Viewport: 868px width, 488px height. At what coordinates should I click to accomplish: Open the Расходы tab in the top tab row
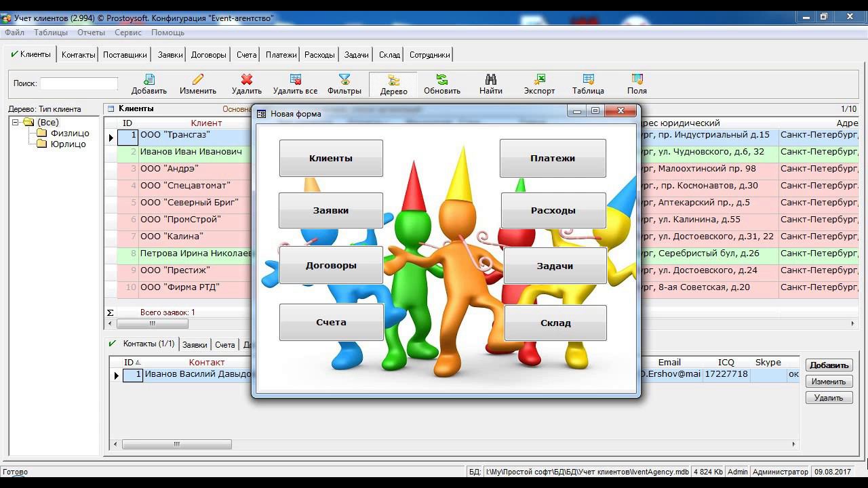(x=319, y=55)
